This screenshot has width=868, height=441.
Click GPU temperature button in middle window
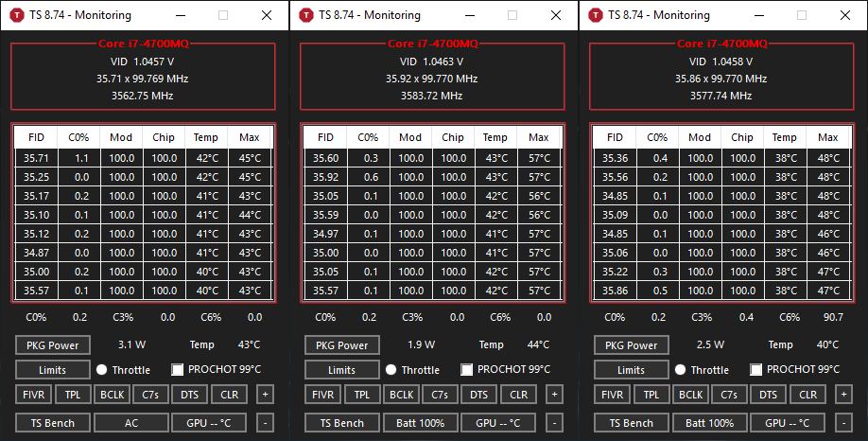click(x=498, y=423)
